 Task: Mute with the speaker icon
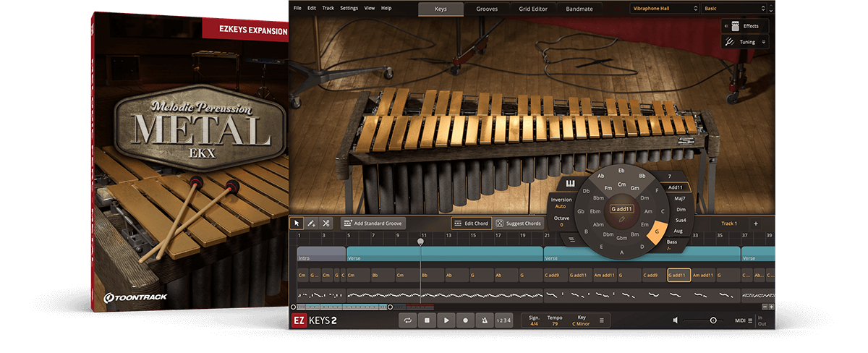[x=676, y=320]
